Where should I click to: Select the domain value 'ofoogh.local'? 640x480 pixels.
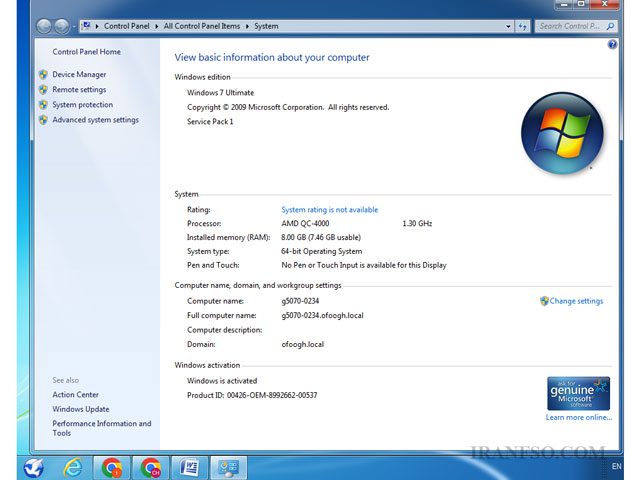pyautogui.click(x=302, y=344)
